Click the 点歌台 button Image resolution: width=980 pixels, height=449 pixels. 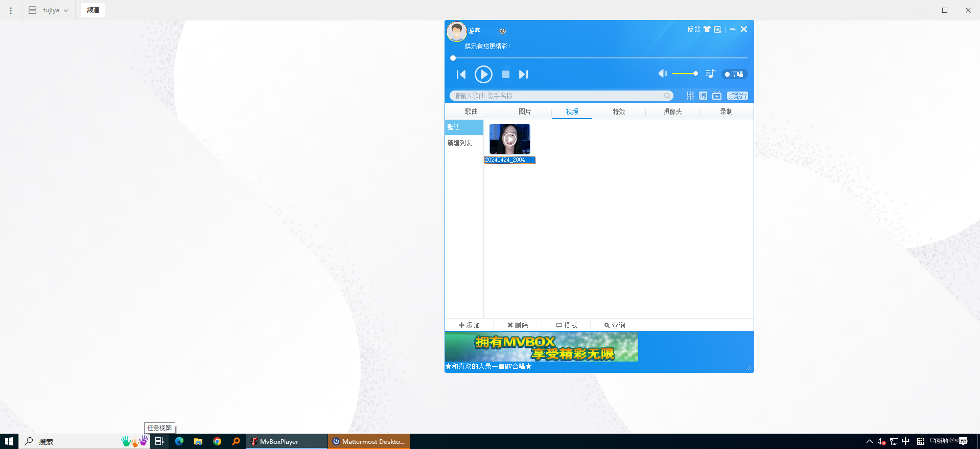coord(737,96)
